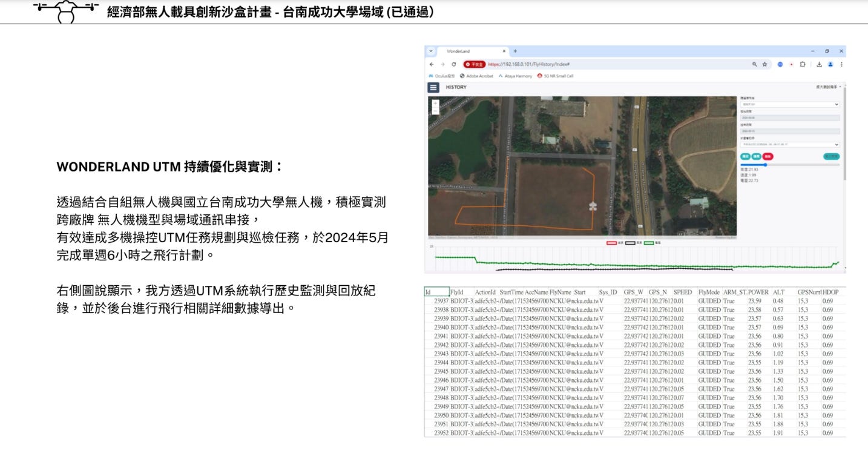
Task: Adjust the blue playback slider
Action: [765, 165]
